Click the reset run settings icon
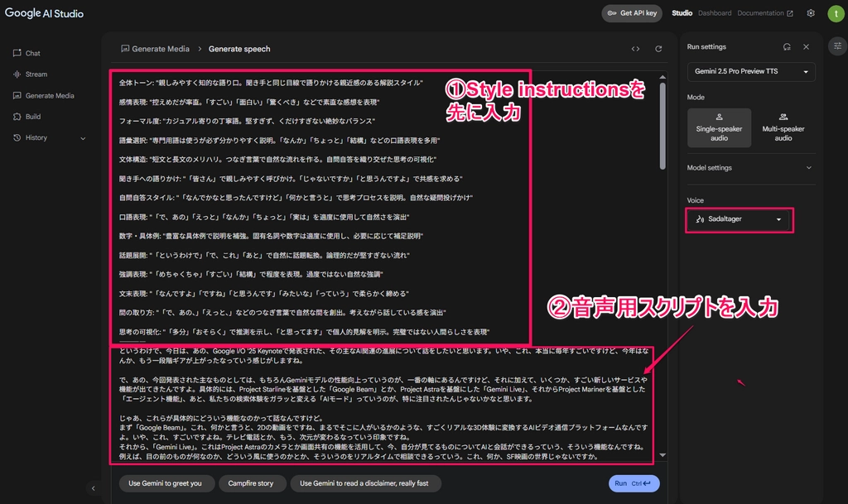 787,47
